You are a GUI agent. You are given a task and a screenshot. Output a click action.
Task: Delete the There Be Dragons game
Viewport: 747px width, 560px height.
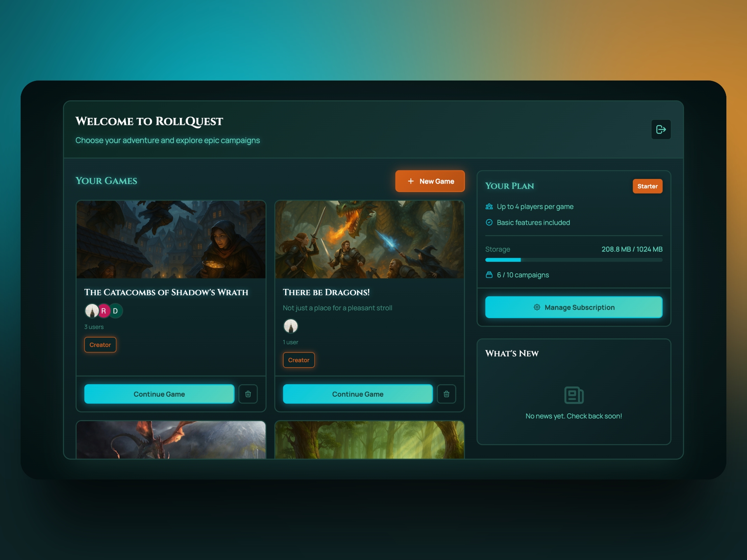click(x=446, y=394)
